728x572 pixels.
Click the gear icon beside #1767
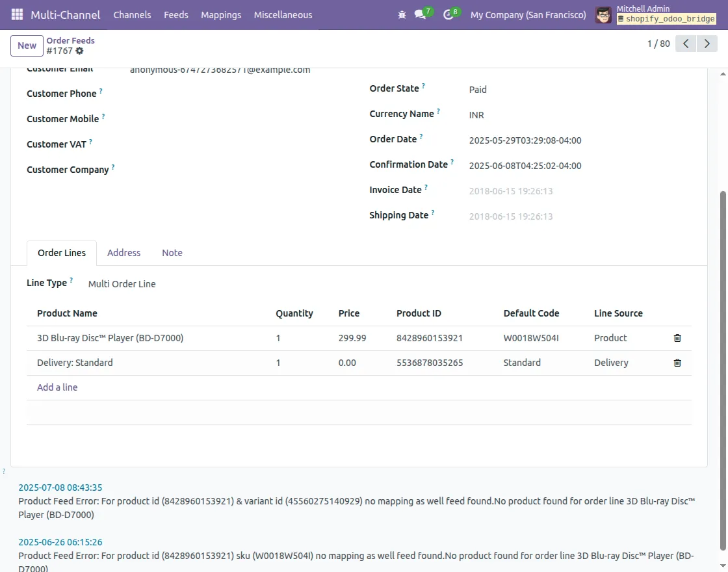point(79,51)
